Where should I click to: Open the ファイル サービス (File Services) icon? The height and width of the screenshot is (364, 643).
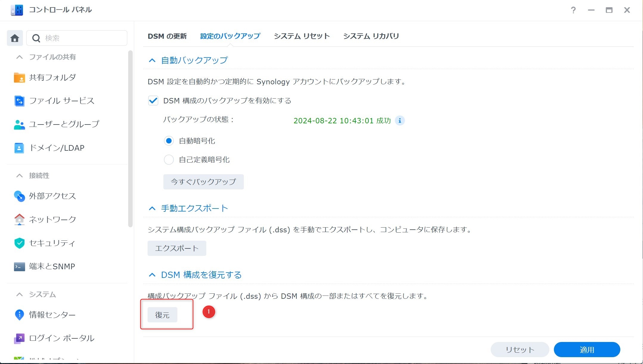pyautogui.click(x=19, y=101)
